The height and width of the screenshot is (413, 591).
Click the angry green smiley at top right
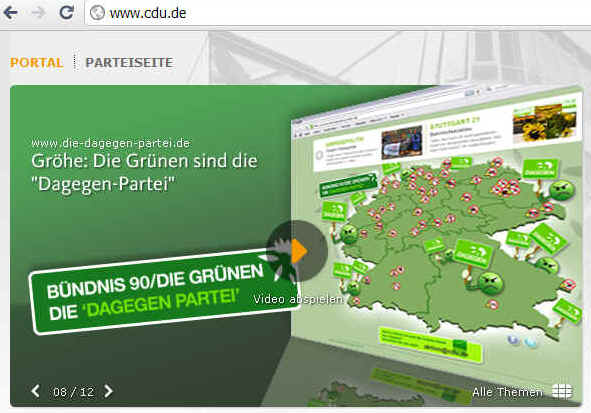(562, 191)
